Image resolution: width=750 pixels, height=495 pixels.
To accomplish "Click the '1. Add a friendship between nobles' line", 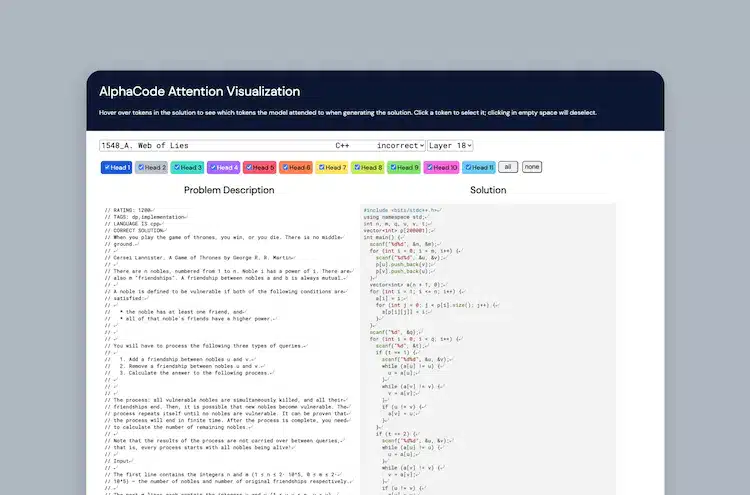I will 180,359.
